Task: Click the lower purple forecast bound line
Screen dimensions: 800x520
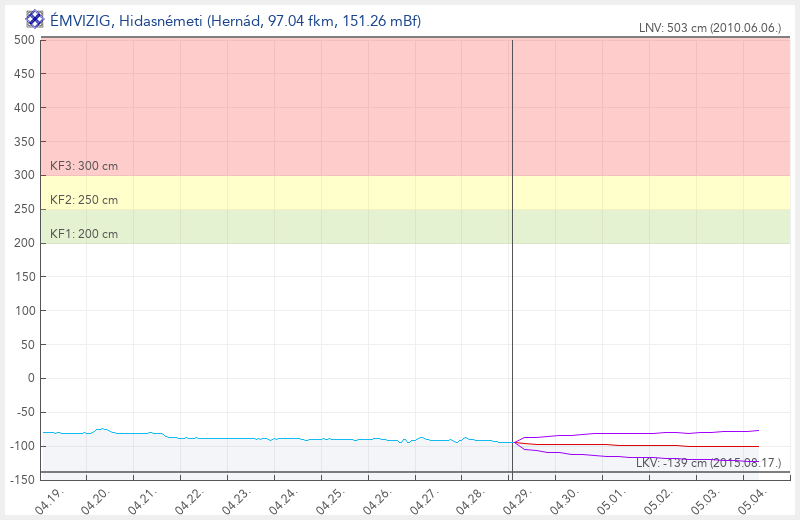Action: pos(650,459)
